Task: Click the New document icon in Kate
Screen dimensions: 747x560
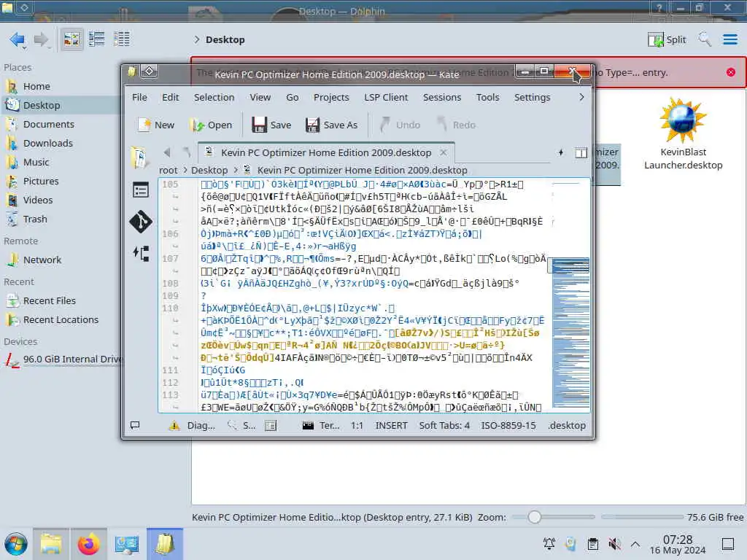Action: click(x=156, y=125)
